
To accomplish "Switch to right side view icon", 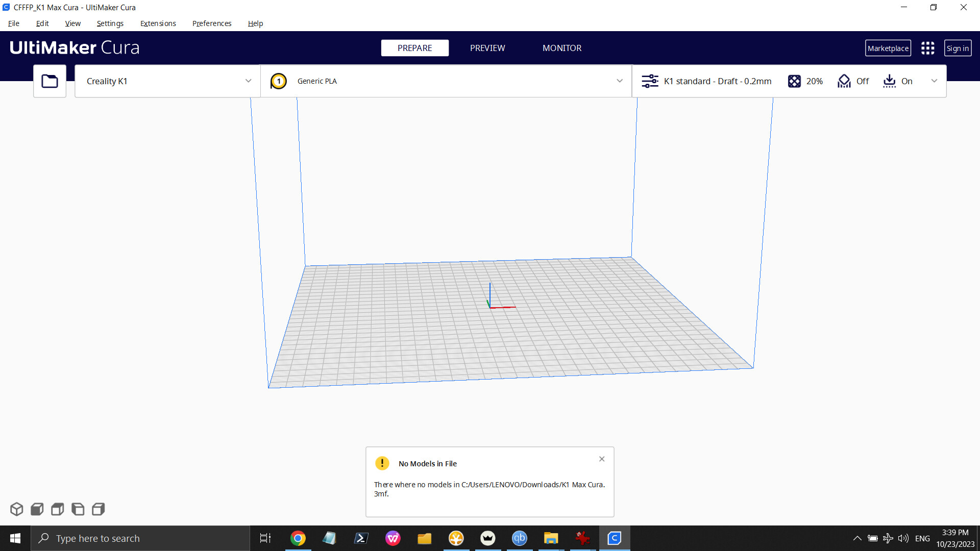I will coord(98,509).
